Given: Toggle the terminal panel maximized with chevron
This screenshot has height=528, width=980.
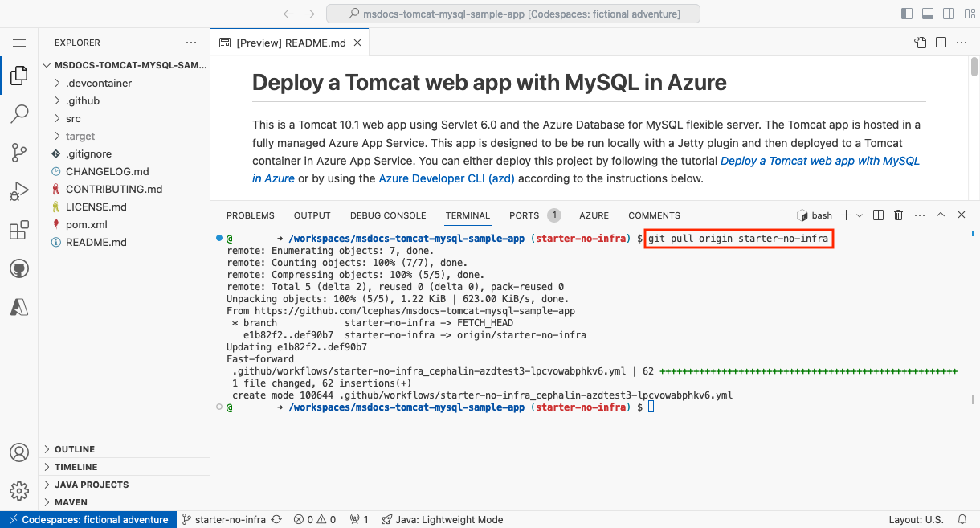Looking at the screenshot, I should [x=940, y=215].
